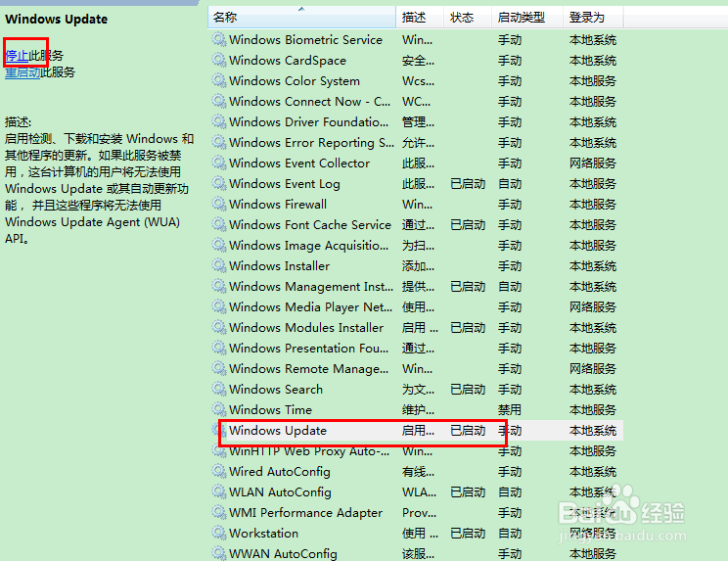Screen dimensions: 728x561
Task: Select the Windows Driver Foundation service name
Action: pos(309,121)
